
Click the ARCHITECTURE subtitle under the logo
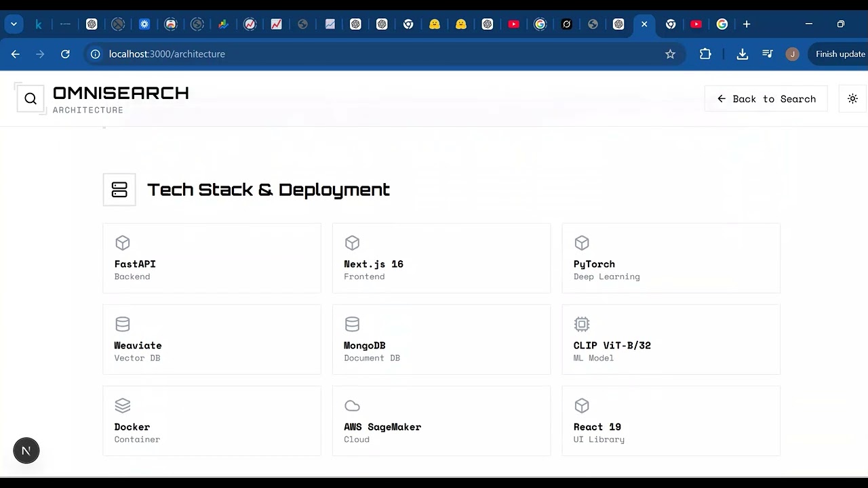pyautogui.click(x=88, y=110)
